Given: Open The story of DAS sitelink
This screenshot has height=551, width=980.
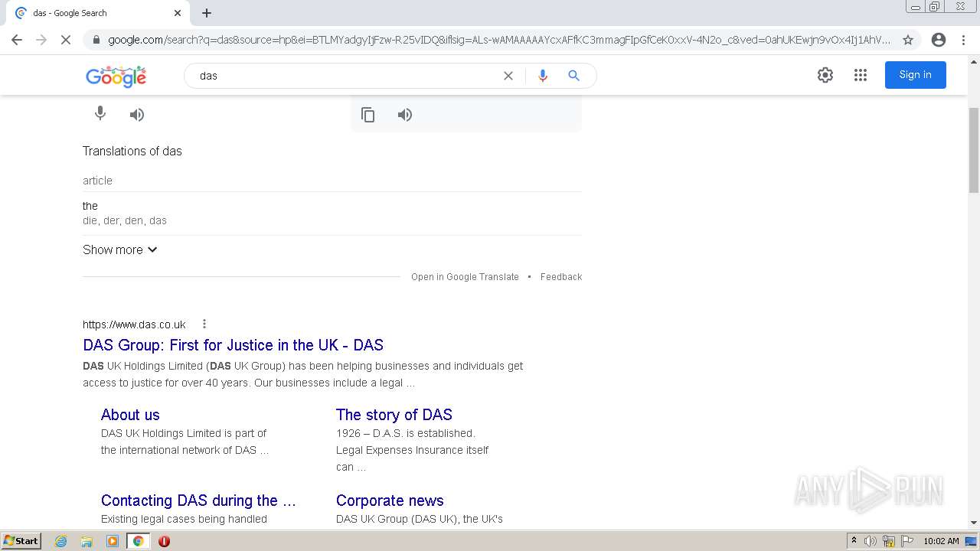Looking at the screenshot, I should (394, 415).
